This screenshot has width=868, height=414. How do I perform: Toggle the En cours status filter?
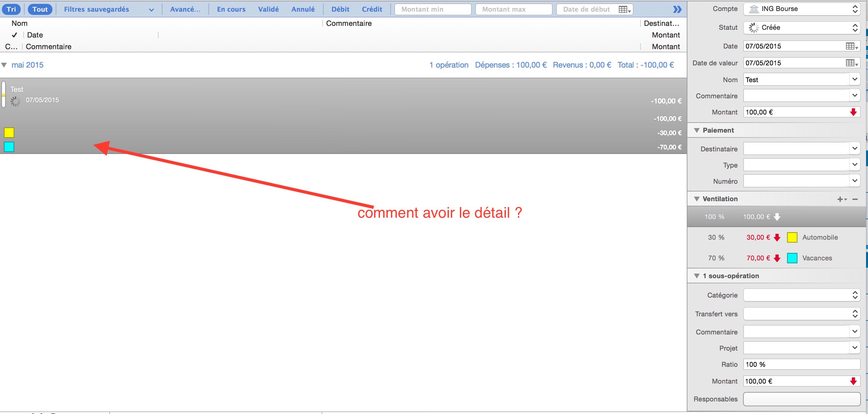pyautogui.click(x=231, y=9)
